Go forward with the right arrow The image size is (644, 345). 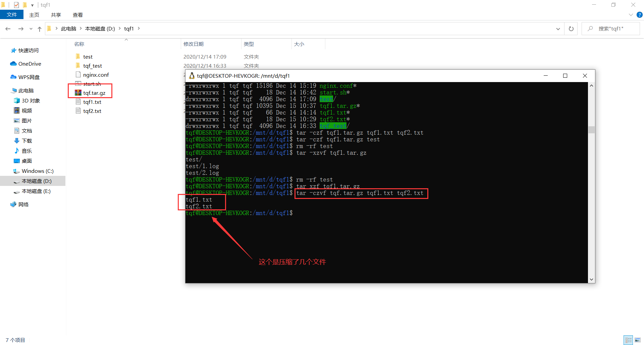(x=21, y=29)
